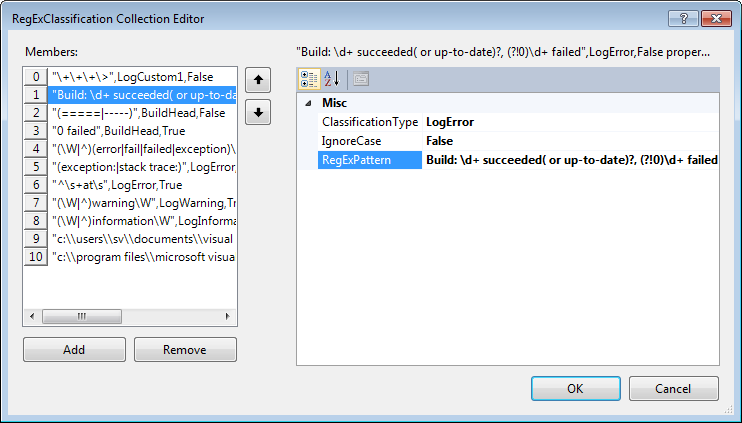Screen dimensions: 742x423
Task: Add a new member to the collection
Action: pyautogui.click(x=74, y=350)
